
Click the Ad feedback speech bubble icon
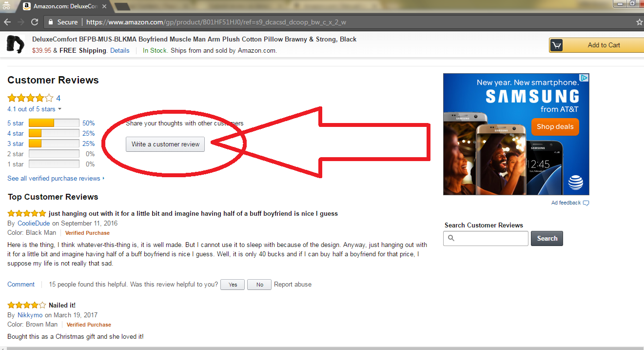click(585, 203)
